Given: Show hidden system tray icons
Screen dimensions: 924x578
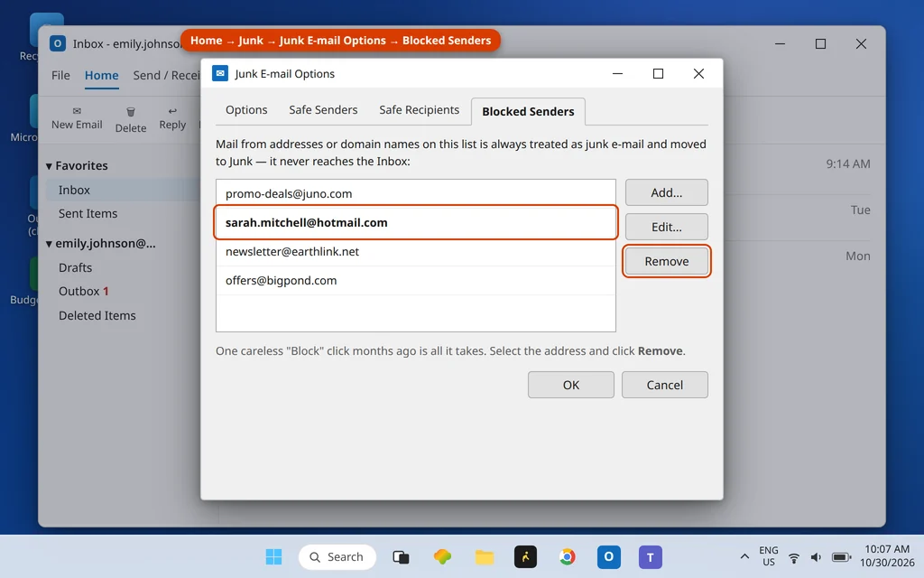Looking at the screenshot, I should coord(744,556).
